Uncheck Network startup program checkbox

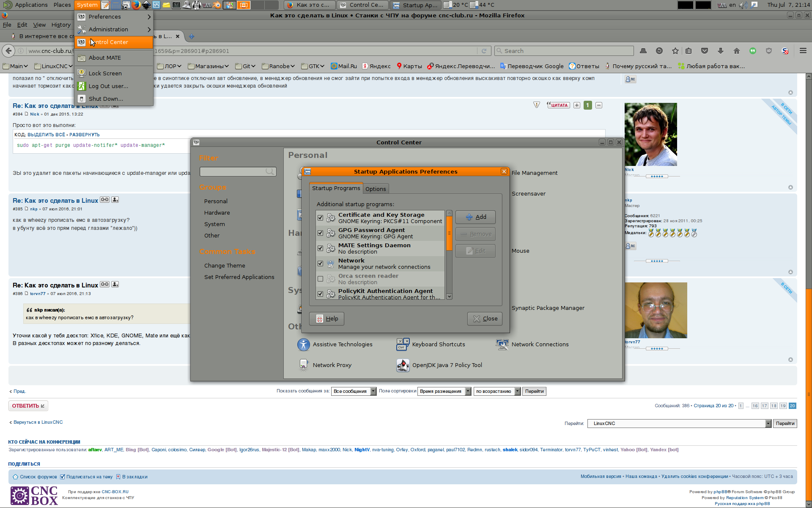320,264
